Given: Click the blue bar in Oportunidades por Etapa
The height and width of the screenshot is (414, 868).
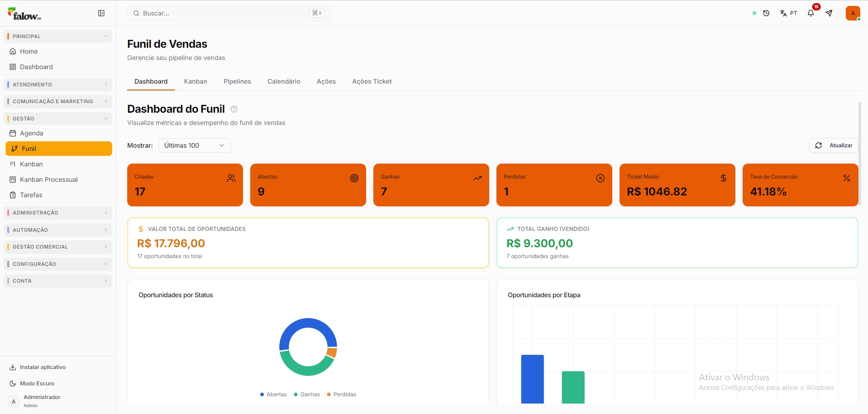Looking at the screenshot, I should point(532,379).
